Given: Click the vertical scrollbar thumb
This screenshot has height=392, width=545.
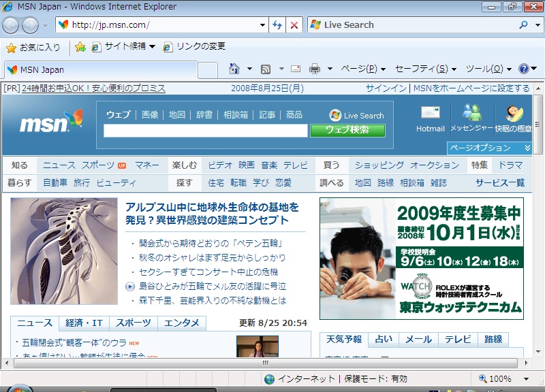Looking at the screenshot, I should click(x=538, y=124).
